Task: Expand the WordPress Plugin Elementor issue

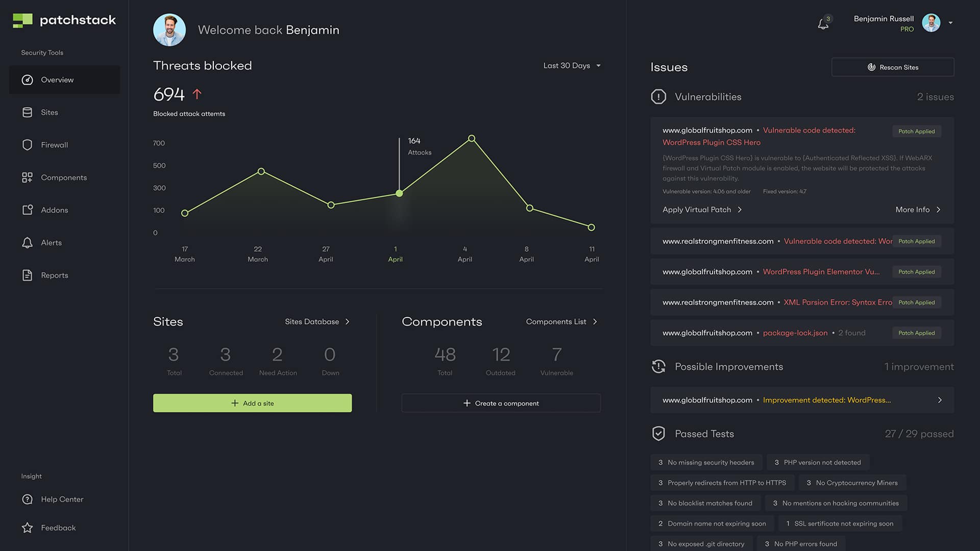Action: pyautogui.click(x=802, y=272)
